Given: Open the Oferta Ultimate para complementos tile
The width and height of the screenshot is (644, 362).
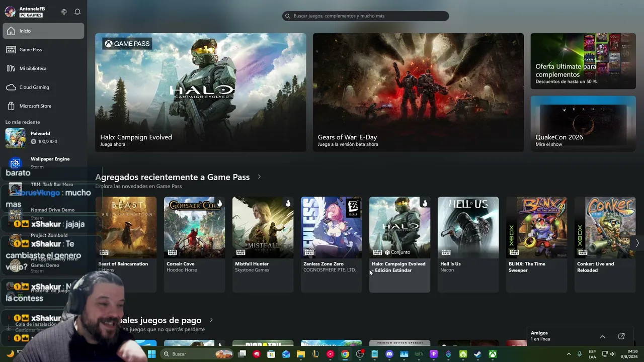Looking at the screenshot, I should pos(583,61).
